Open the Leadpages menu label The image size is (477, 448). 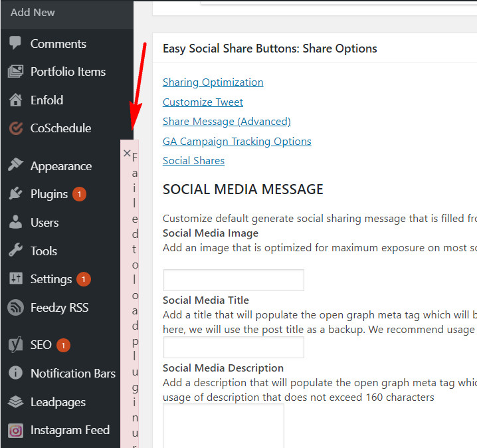coord(58,402)
